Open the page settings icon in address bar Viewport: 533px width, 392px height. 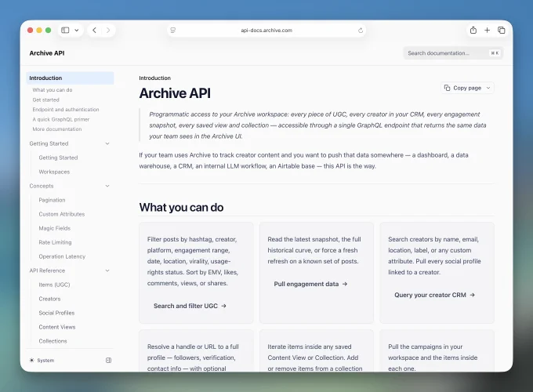173,31
